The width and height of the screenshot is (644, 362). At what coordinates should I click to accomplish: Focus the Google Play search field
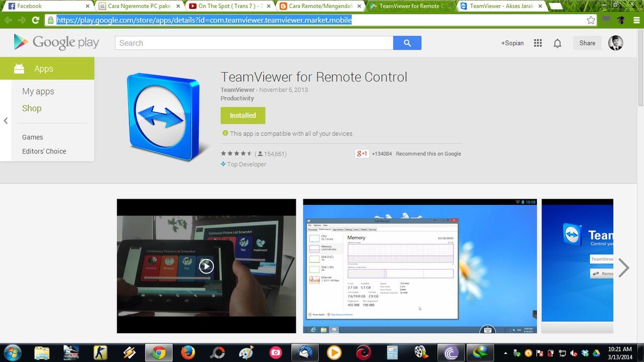coord(254,43)
